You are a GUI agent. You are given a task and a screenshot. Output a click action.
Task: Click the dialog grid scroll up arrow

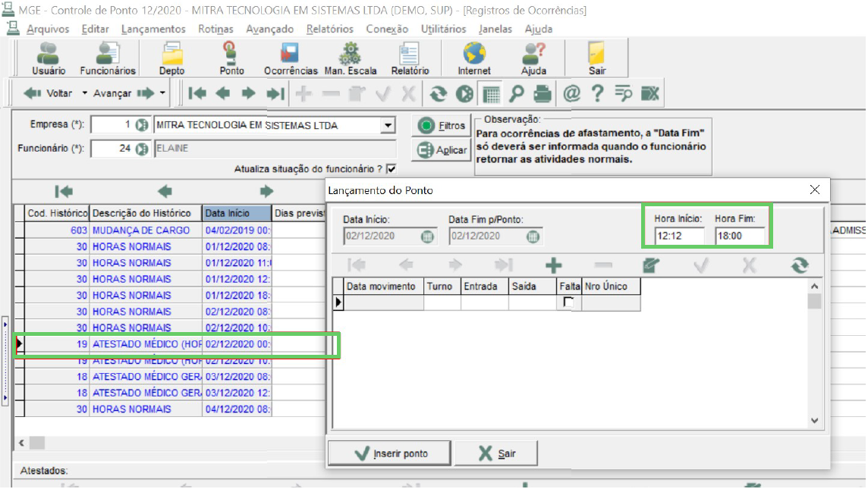click(814, 287)
